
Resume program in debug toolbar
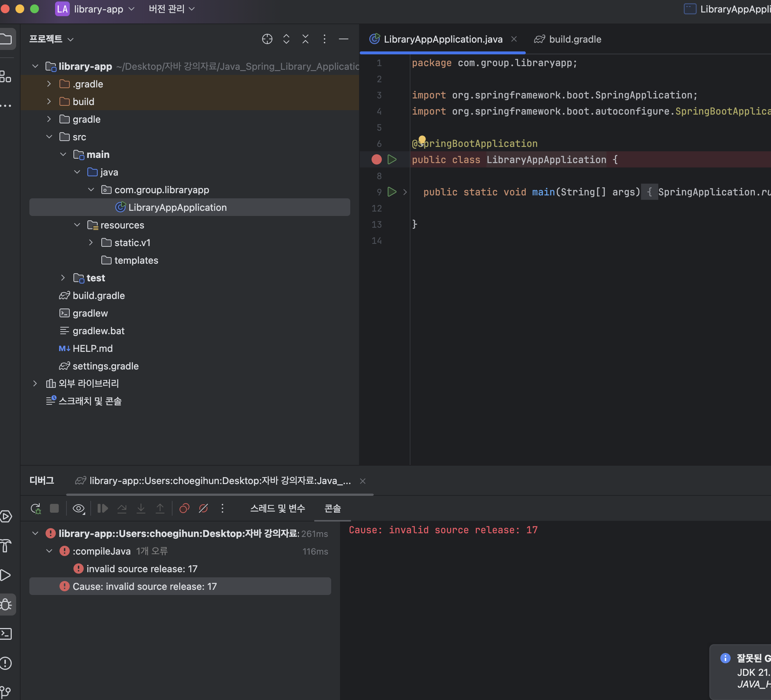pos(102,508)
